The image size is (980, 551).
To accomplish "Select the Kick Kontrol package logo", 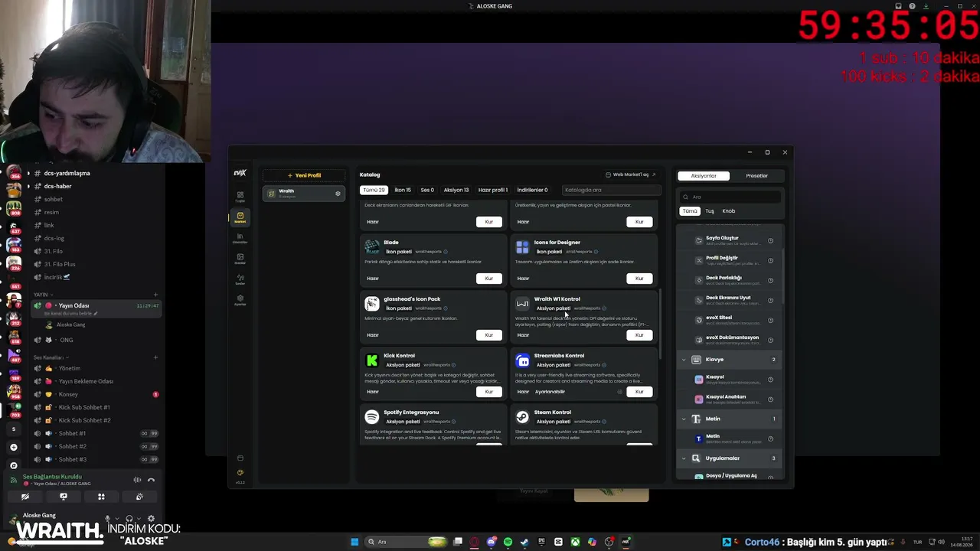I will [372, 360].
